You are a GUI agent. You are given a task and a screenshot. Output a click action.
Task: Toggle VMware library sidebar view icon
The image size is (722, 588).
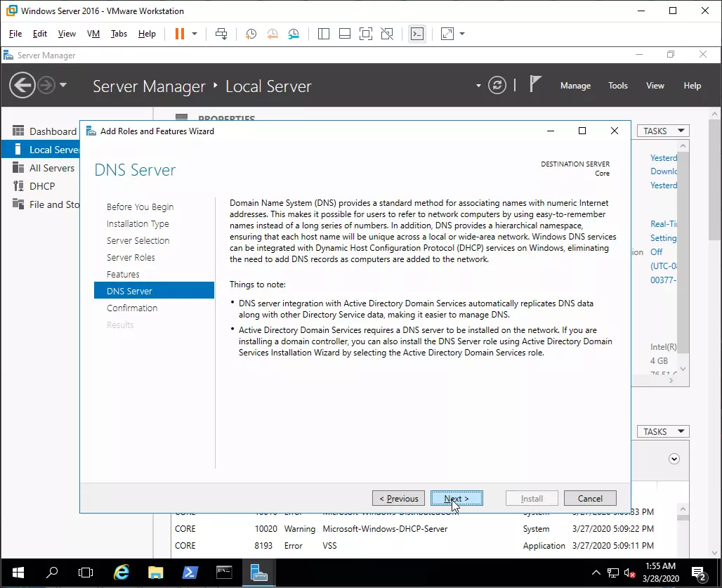click(324, 34)
